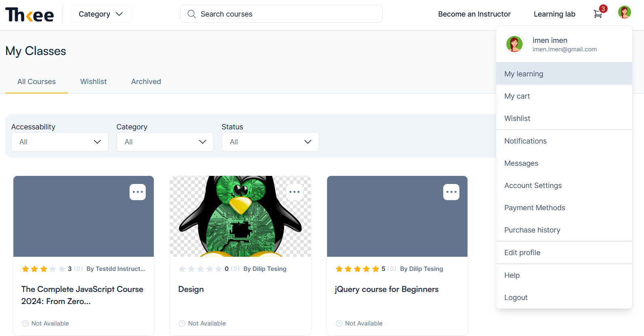The height and width of the screenshot is (336, 644).
Task: Open the shopping cart icon
Action: pyautogui.click(x=598, y=14)
